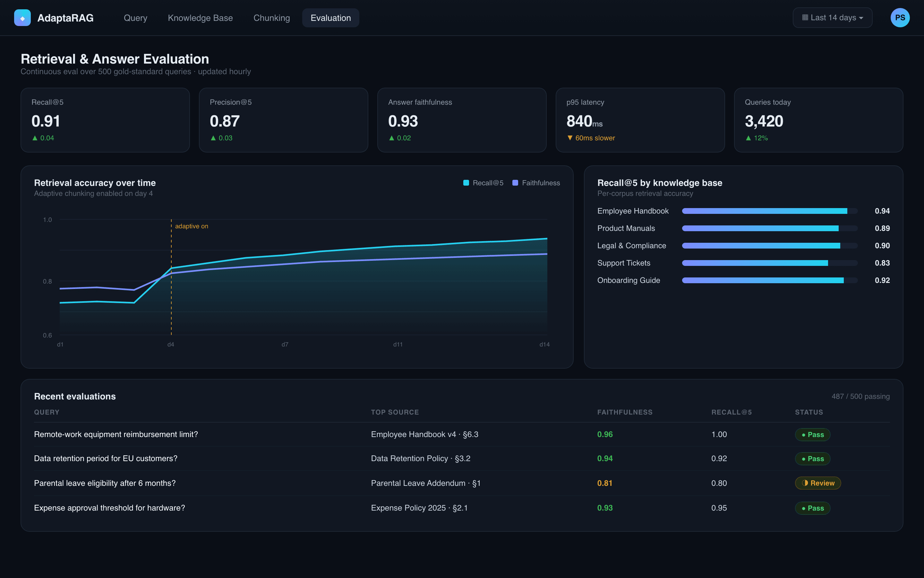Open the 'Remote-work equipment reimbursement limit?' query
Screen dimensions: 924x578
click(116, 435)
